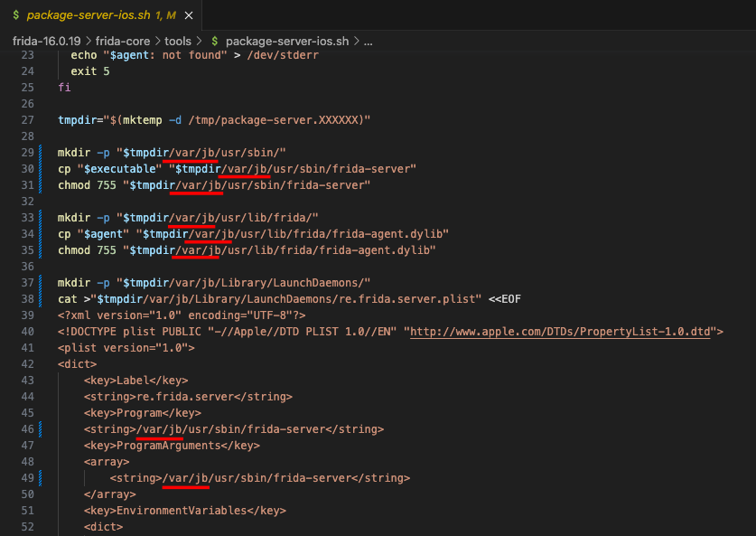This screenshot has width=756, height=536.
Task: Click the '</array>' closing tag
Action: [x=110, y=494]
